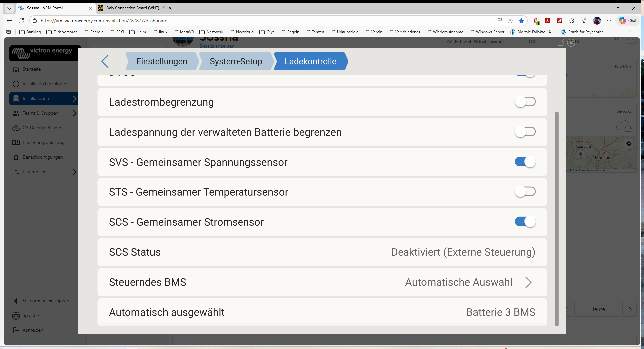Go to Einstellungen breadcrumb tab

162,61
